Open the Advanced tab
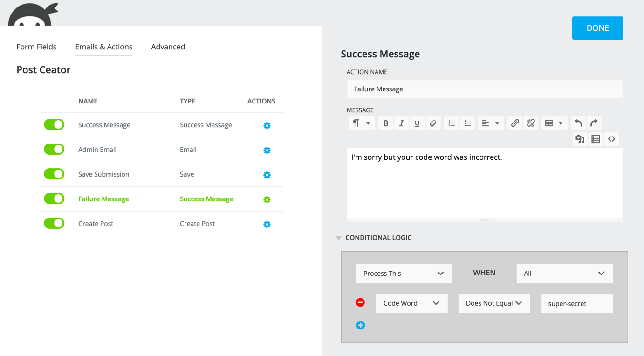This screenshot has height=356, width=644. coord(168,47)
